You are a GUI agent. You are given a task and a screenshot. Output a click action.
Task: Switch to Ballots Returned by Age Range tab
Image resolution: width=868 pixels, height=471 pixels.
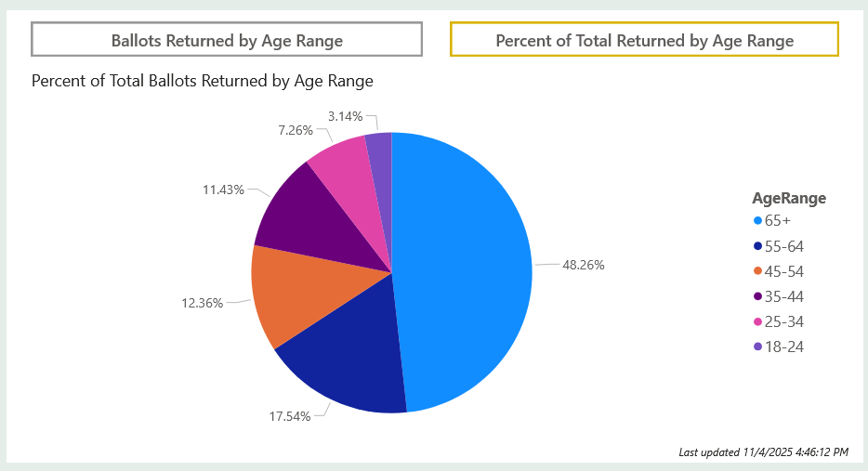(227, 40)
